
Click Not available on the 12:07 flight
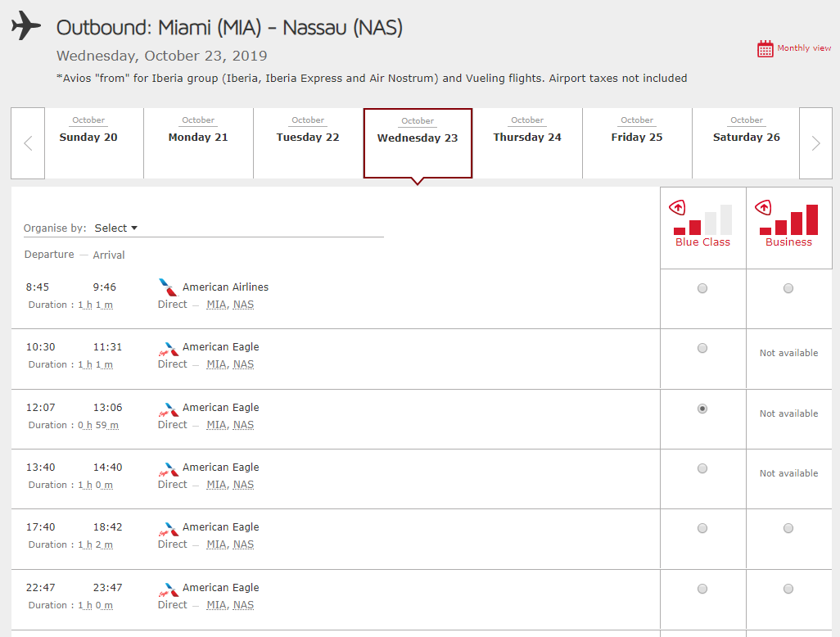coord(788,413)
